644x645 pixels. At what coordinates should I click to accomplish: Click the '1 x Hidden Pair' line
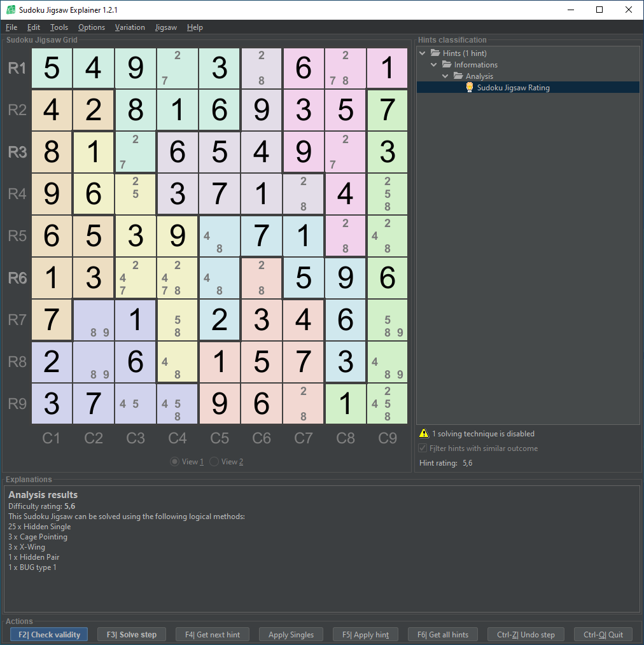[34, 557]
